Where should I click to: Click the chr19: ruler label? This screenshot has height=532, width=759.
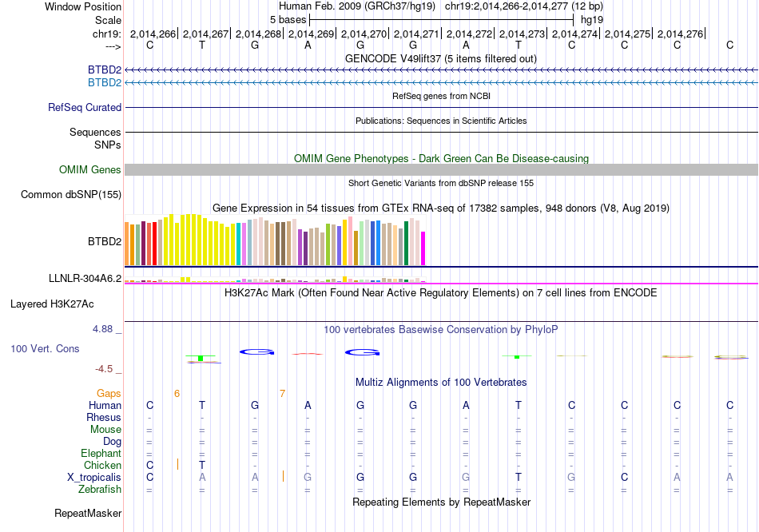107,34
